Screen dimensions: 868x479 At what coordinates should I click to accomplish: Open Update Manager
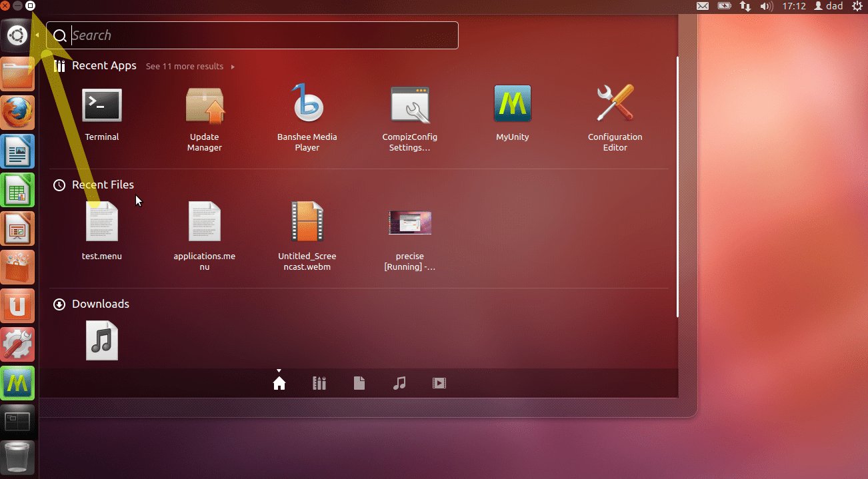point(204,105)
